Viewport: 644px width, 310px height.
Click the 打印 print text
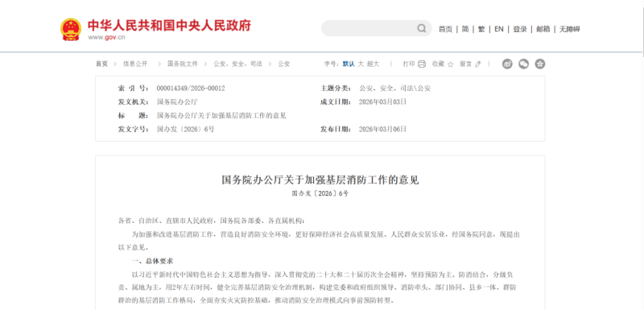click(x=409, y=64)
